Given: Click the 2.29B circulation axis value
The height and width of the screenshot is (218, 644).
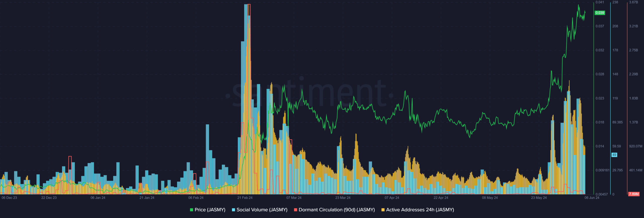Looking at the screenshot, I should pos(633,74).
